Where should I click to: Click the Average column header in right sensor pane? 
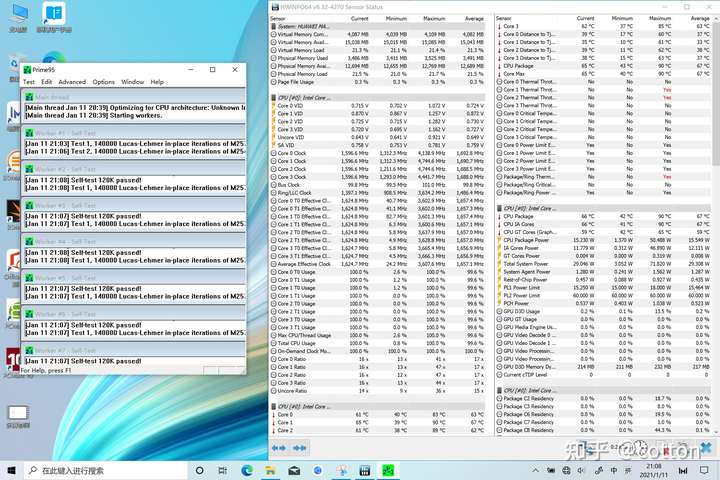[700, 18]
